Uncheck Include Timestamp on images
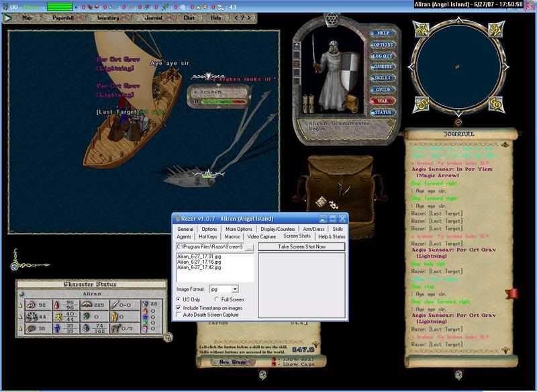The height and width of the screenshot is (392, 537). [x=179, y=307]
